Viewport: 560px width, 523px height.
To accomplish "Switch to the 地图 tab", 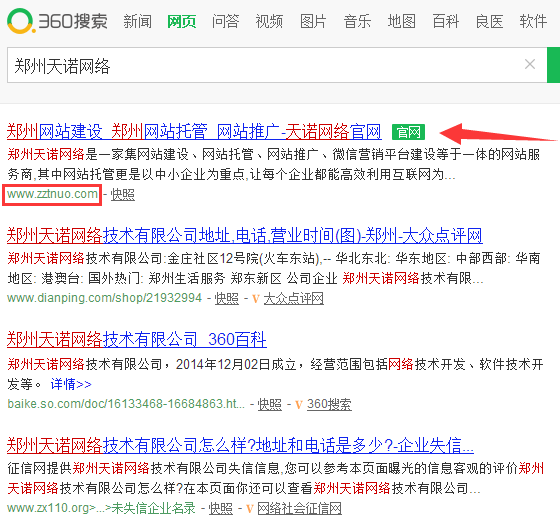I will (401, 21).
